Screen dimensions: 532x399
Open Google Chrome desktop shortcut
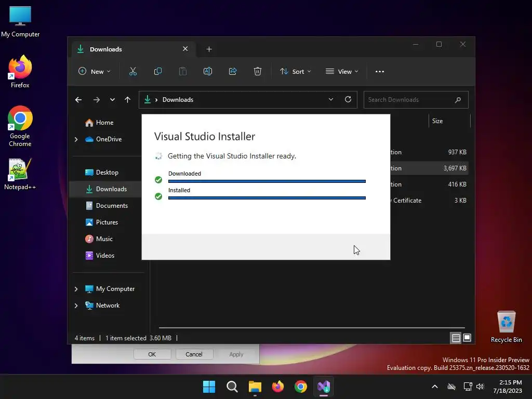(20, 126)
